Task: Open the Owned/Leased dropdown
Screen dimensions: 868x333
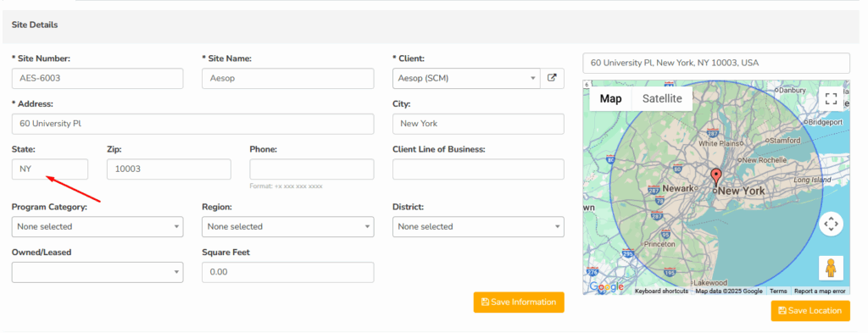Action: (x=97, y=272)
